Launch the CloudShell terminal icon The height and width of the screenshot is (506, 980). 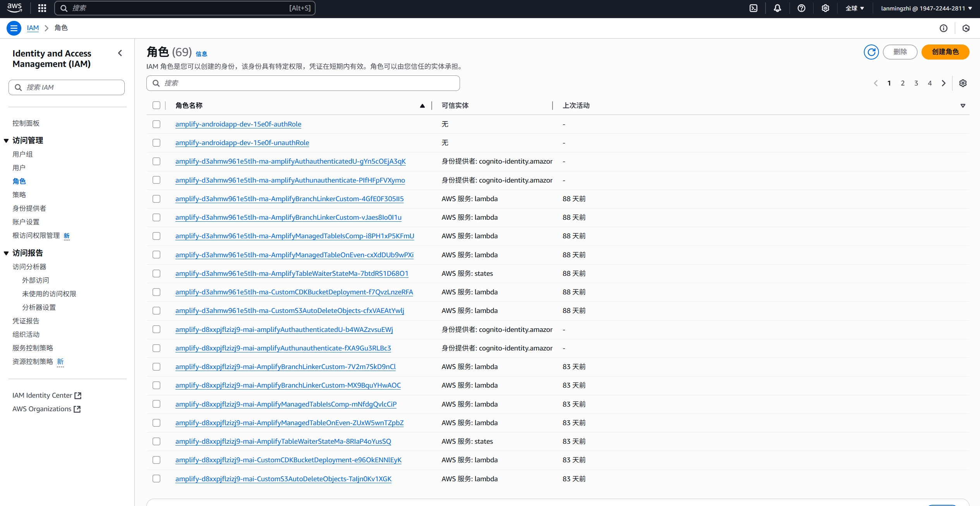[753, 8]
